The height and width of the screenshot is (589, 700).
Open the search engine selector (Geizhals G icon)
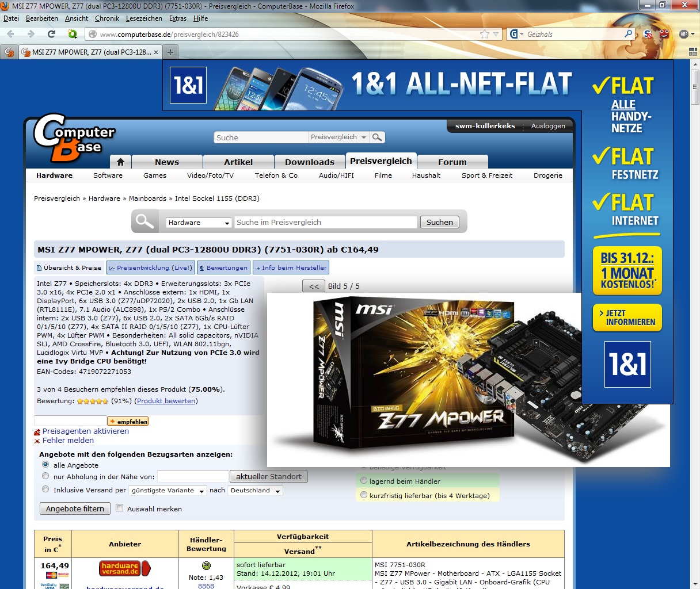tap(516, 34)
